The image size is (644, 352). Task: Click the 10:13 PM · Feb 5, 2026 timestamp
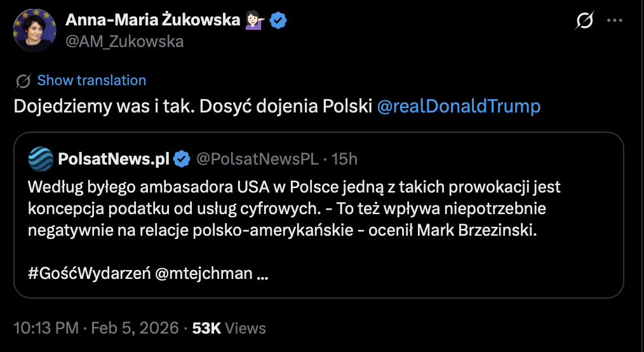tap(95, 328)
